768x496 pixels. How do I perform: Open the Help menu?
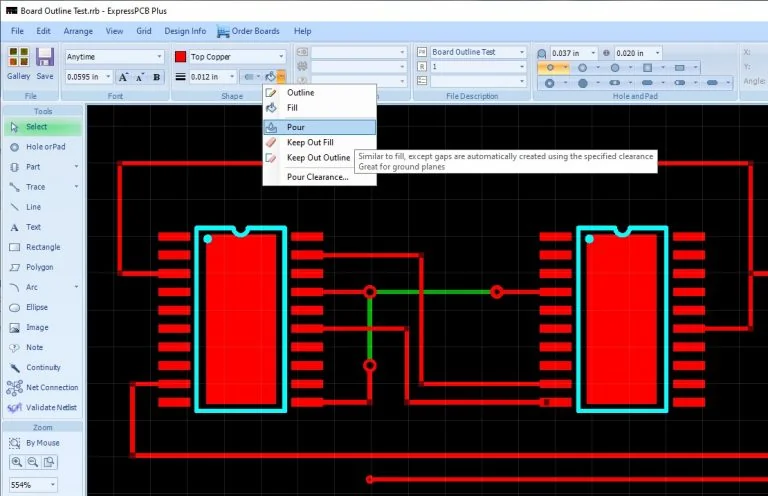302,31
